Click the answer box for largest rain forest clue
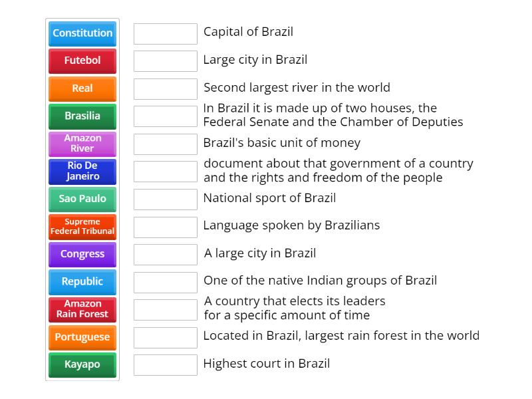The height and width of the screenshot is (399, 532). [x=165, y=336]
